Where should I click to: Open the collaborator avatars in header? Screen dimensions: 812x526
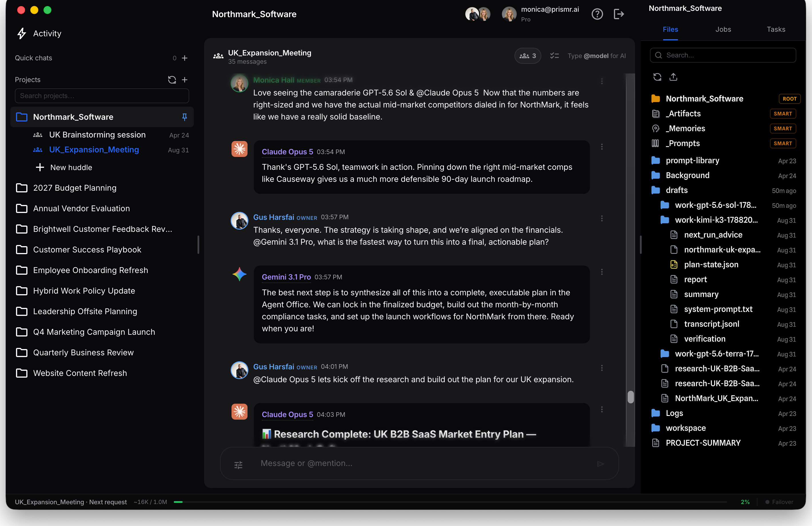click(x=478, y=14)
